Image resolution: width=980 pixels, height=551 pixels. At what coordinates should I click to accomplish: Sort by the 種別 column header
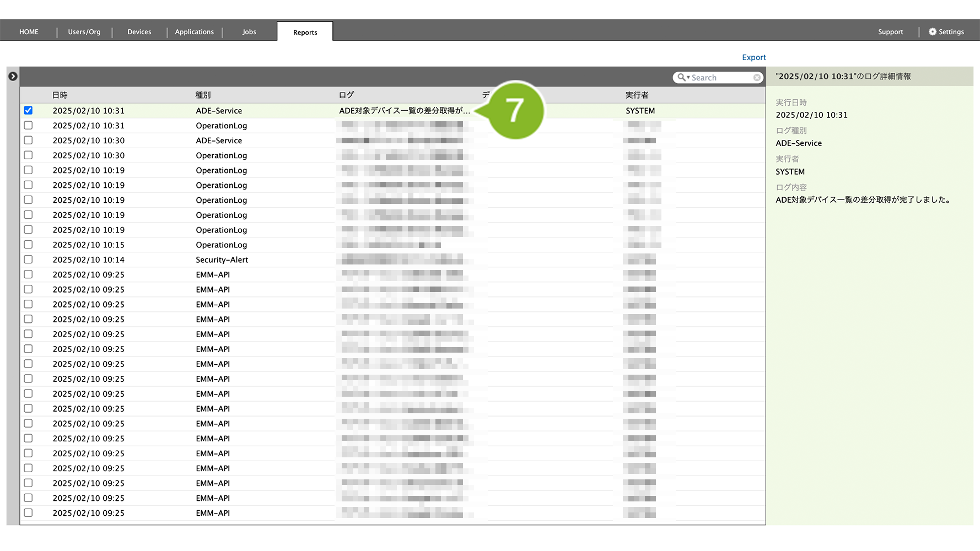pos(203,95)
